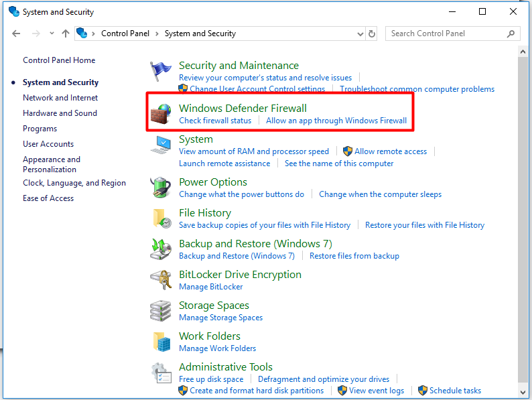Click the Control Panel icon in address bar

coord(82,33)
